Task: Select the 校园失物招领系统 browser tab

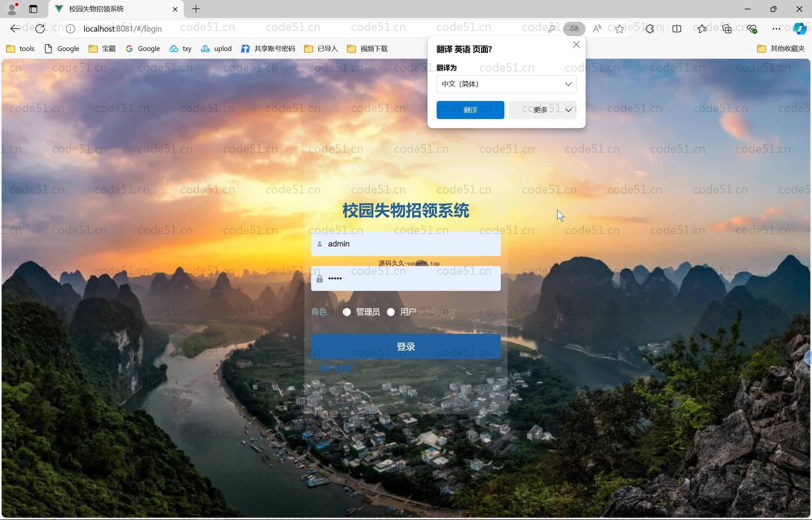Action: coord(116,9)
